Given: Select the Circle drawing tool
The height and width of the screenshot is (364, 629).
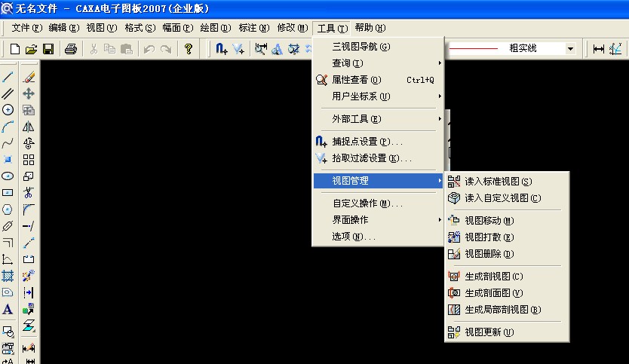Looking at the screenshot, I should pos(8,110).
